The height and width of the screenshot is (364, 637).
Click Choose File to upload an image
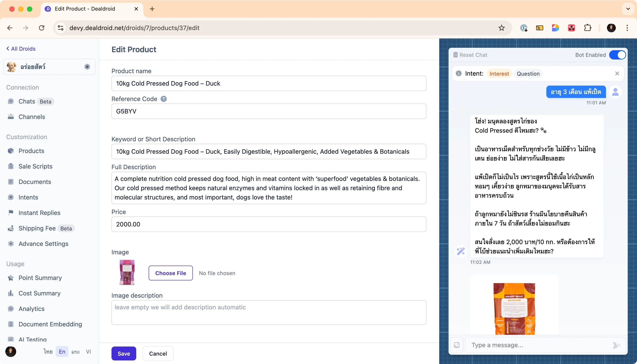point(171,273)
